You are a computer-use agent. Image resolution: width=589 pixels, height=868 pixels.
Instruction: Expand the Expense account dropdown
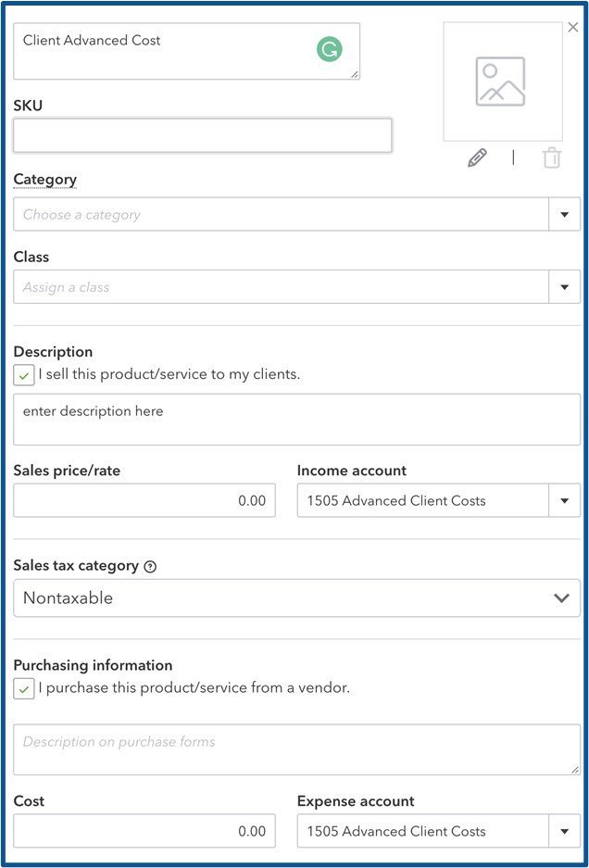pos(564,832)
